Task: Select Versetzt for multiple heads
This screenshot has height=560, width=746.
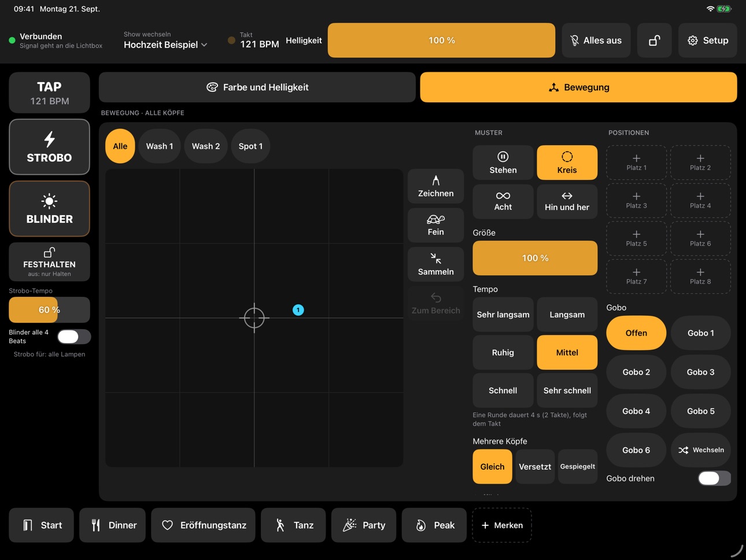Action: [x=535, y=467]
